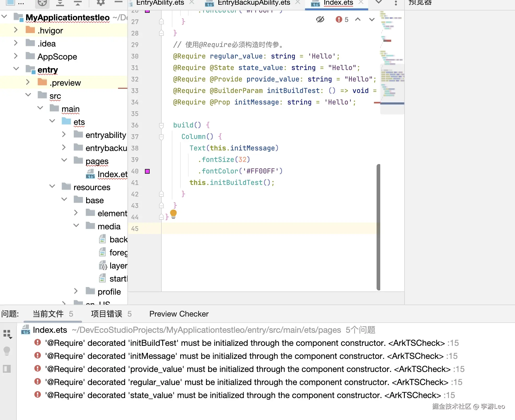Jump to previous error with up arrow

[x=358, y=19]
